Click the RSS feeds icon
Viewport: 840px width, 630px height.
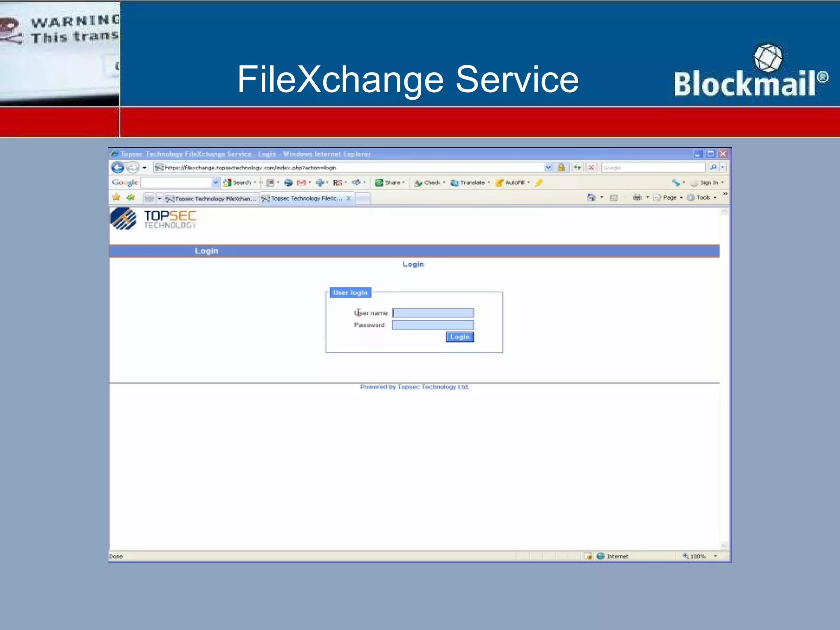point(614,198)
